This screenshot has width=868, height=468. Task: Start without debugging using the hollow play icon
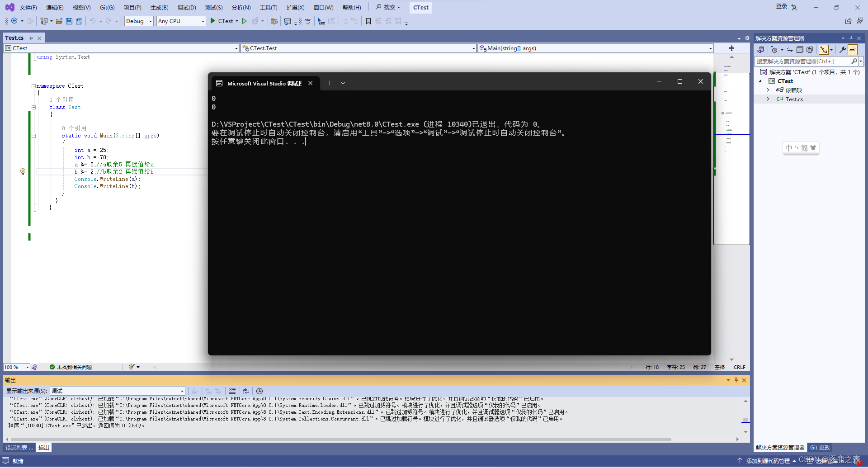click(245, 21)
